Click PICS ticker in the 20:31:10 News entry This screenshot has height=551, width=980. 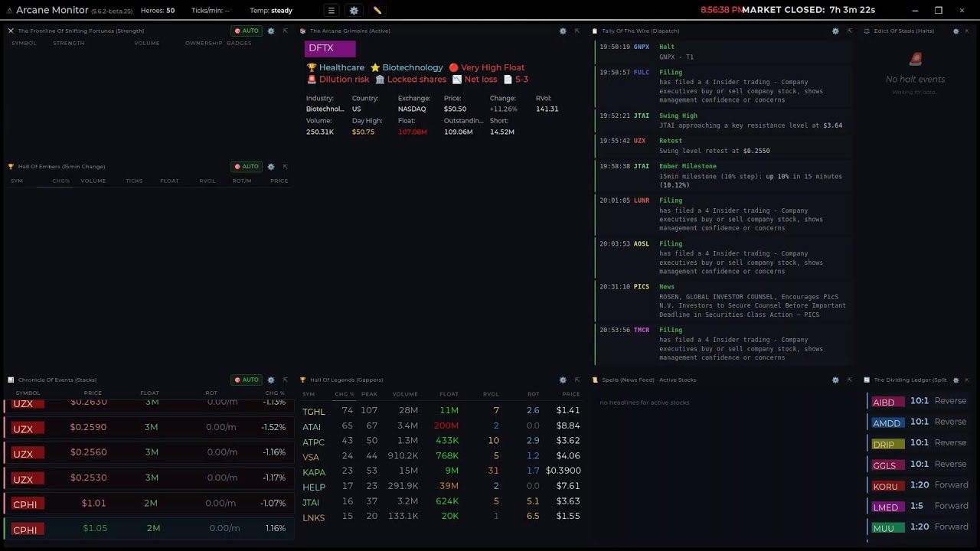tap(642, 287)
